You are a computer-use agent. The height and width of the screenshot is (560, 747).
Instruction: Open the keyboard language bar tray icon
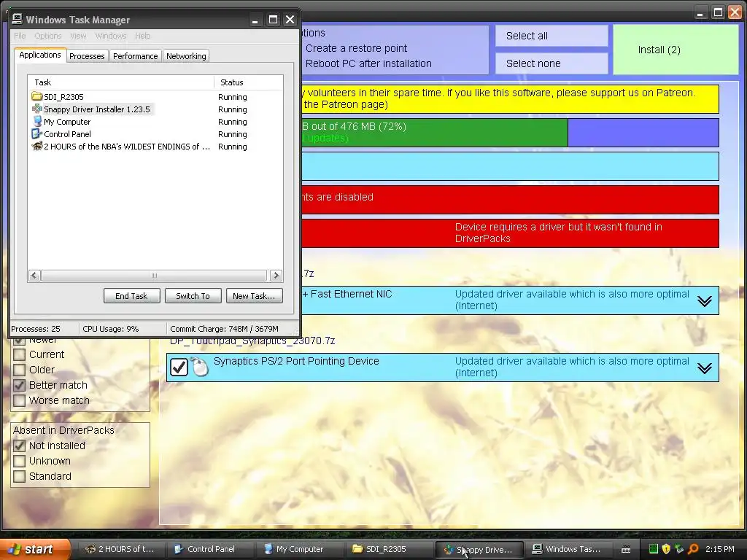pyautogui.click(x=626, y=550)
